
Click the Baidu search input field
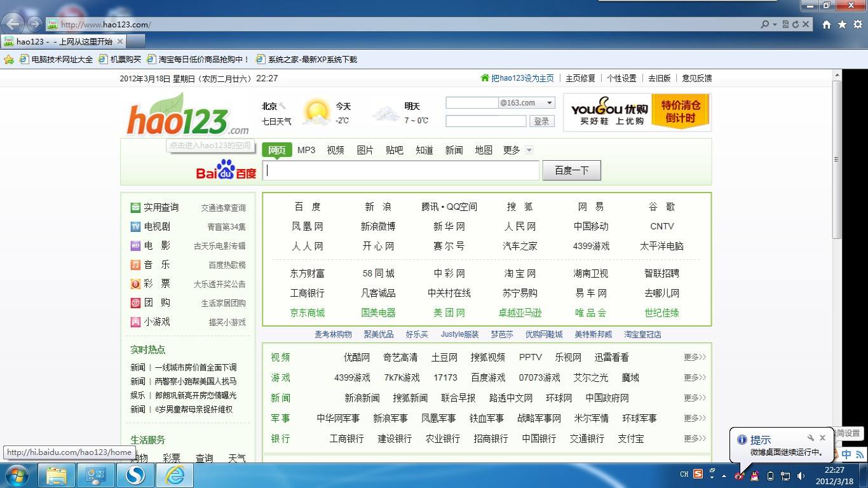pos(401,170)
